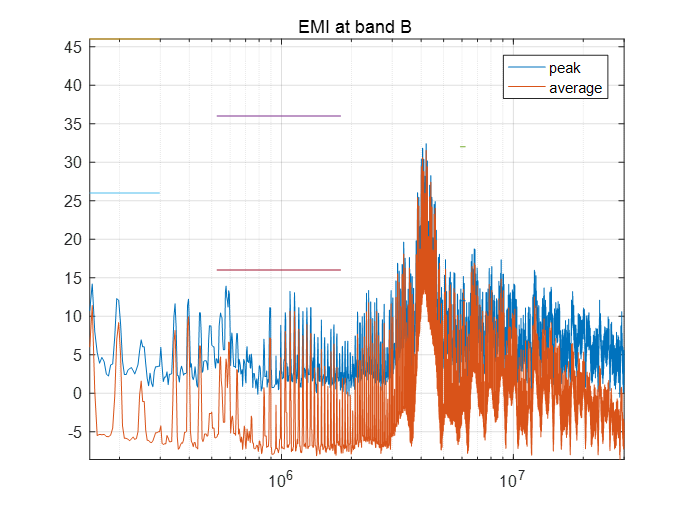Select the light blue limit line at 26
Viewport: 690px width, 517px height.
click(124, 193)
